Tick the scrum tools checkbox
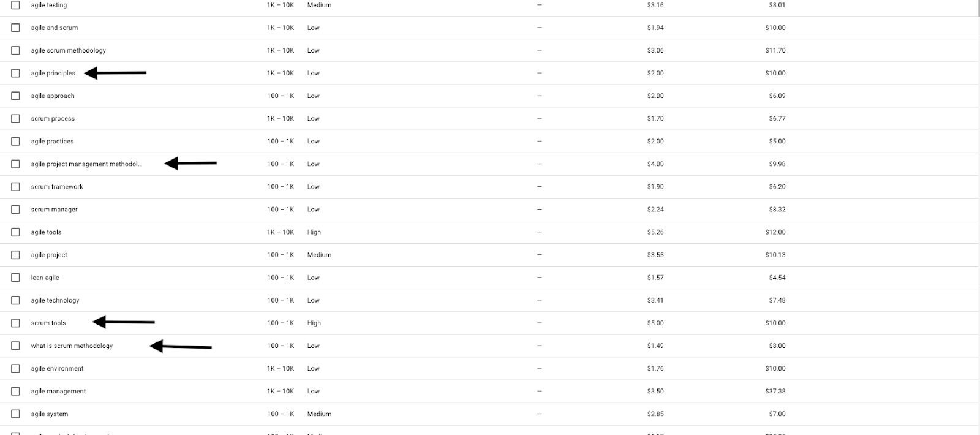Viewport: 980px width, 435px height. [15, 323]
